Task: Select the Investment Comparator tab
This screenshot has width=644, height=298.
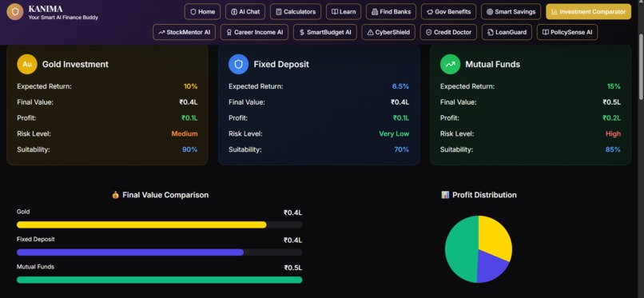Action: click(x=589, y=12)
